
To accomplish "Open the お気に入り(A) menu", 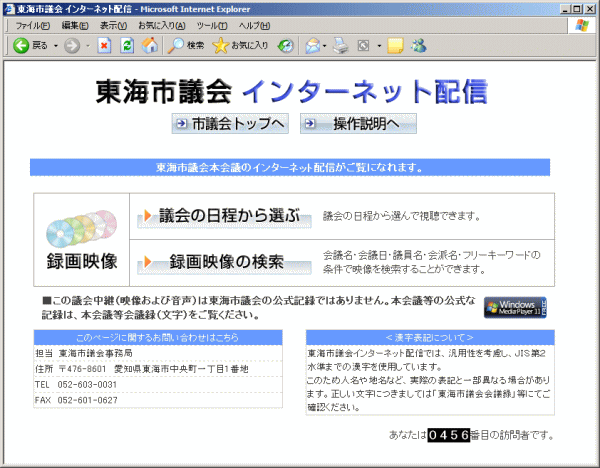I will 162,26.
